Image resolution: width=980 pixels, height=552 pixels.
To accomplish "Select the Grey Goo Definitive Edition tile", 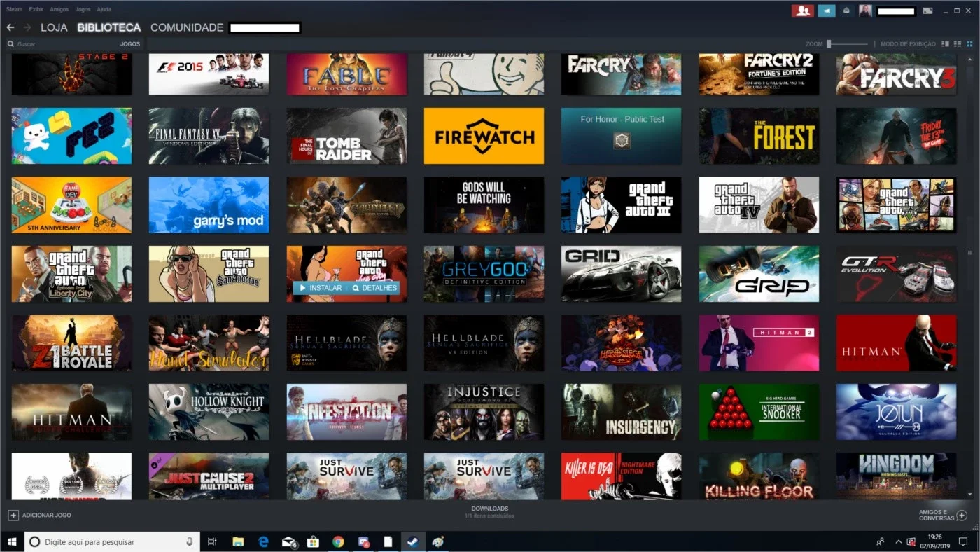I will [484, 274].
